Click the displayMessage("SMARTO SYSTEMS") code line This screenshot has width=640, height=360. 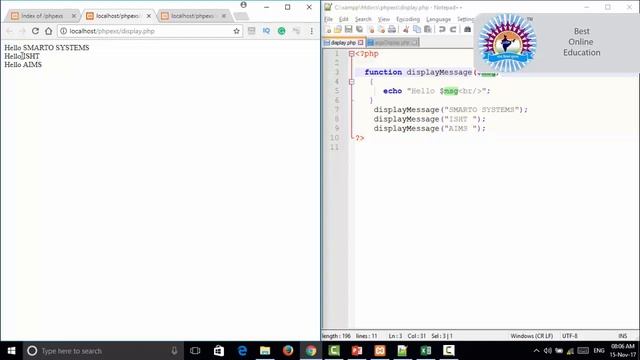click(451, 109)
